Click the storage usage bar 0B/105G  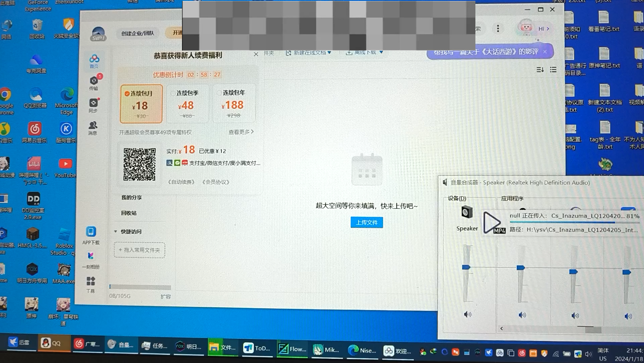[140, 287]
